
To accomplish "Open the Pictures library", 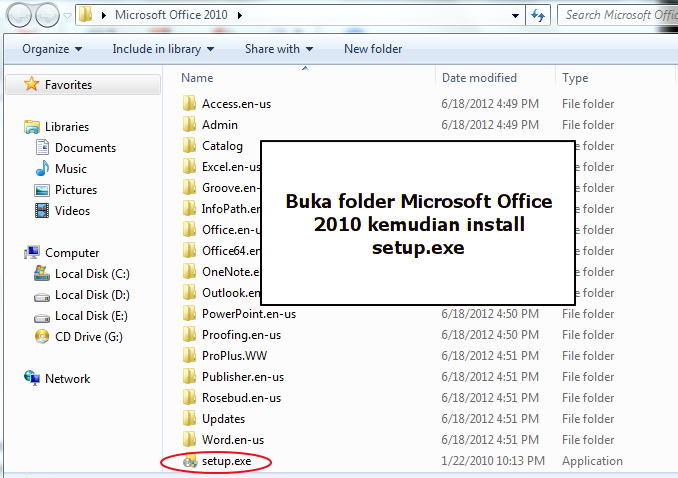I will click(76, 190).
